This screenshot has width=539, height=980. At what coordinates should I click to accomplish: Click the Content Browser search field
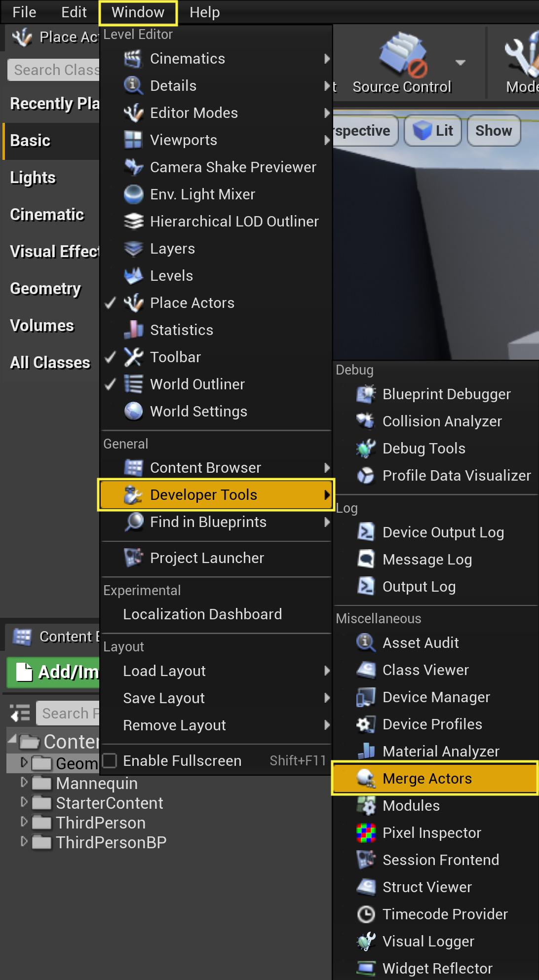pyautogui.click(x=68, y=714)
